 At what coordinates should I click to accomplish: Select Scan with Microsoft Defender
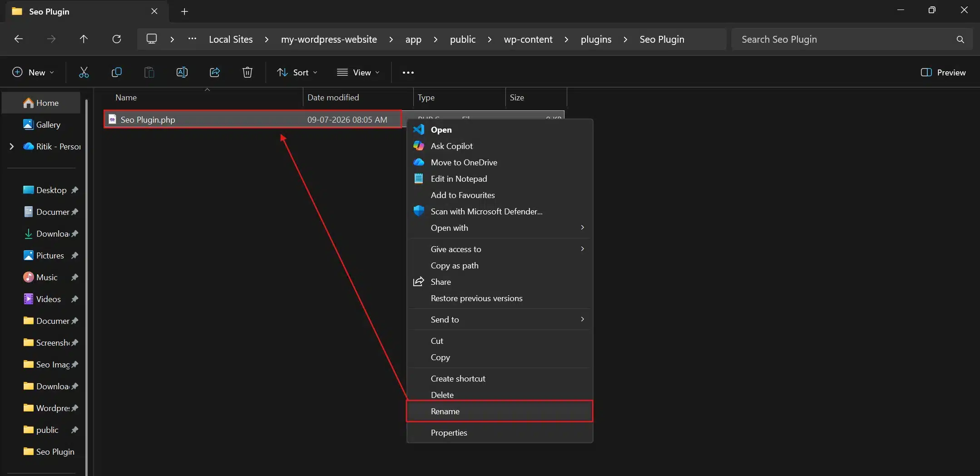click(x=500, y=211)
